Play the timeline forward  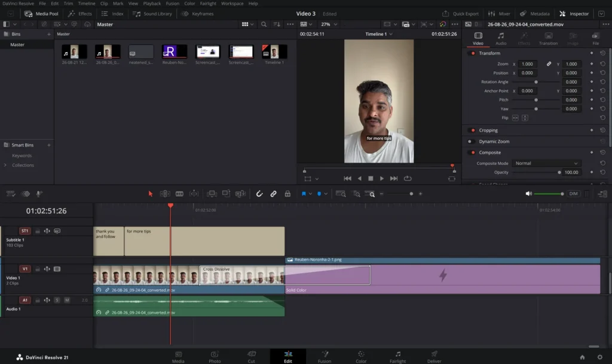click(382, 179)
